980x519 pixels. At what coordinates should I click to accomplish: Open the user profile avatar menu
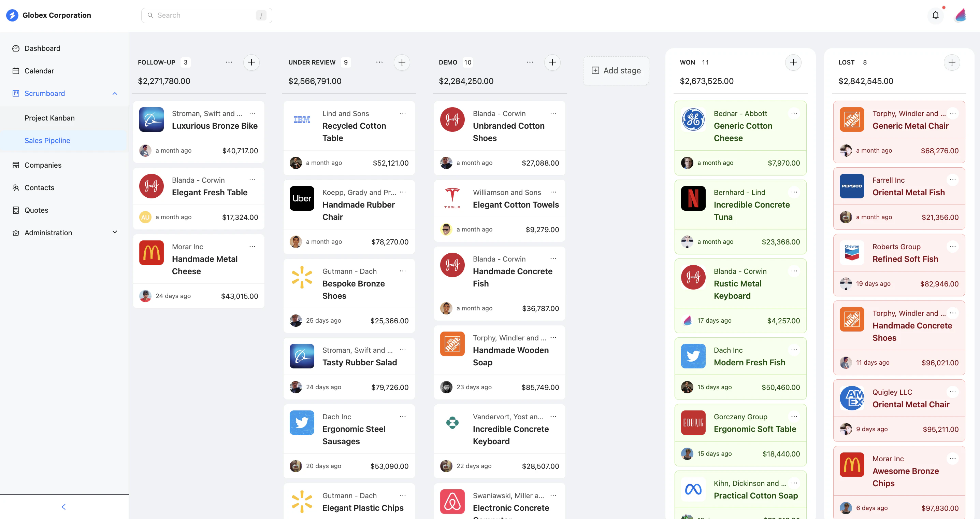click(x=961, y=15)
